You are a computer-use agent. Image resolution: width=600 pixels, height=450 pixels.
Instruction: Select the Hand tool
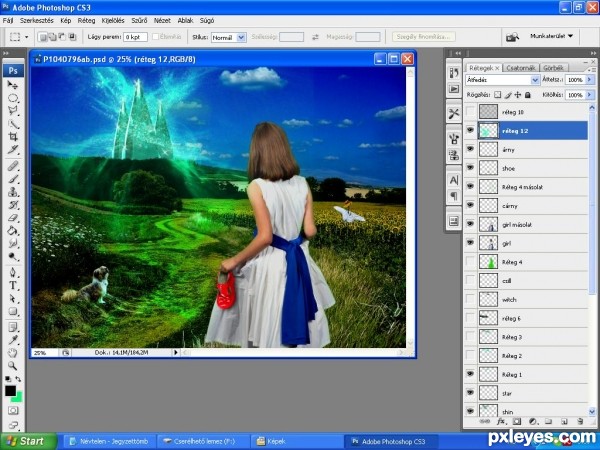(13, 353)
